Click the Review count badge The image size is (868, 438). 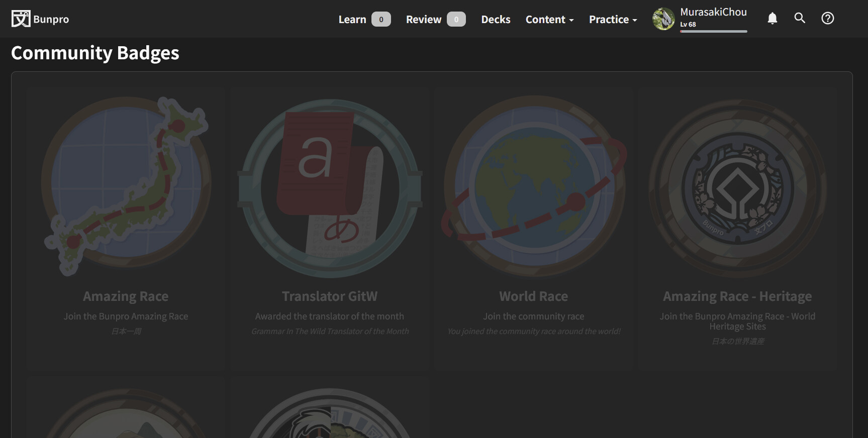click(x=456, y=19)
